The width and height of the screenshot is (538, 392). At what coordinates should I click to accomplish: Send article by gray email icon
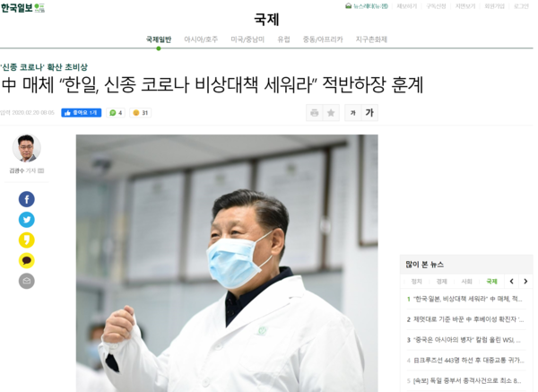click(x=26, y=281)
